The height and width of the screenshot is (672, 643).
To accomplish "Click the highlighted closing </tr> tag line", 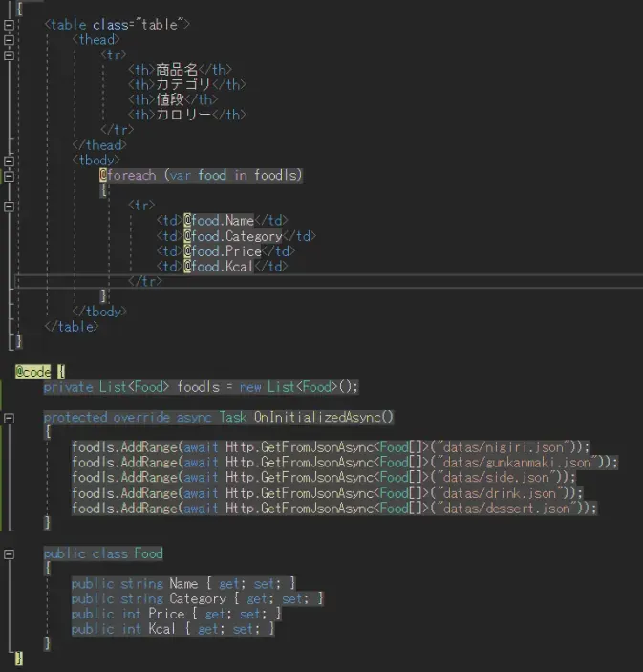I will [x=145, y=281].
